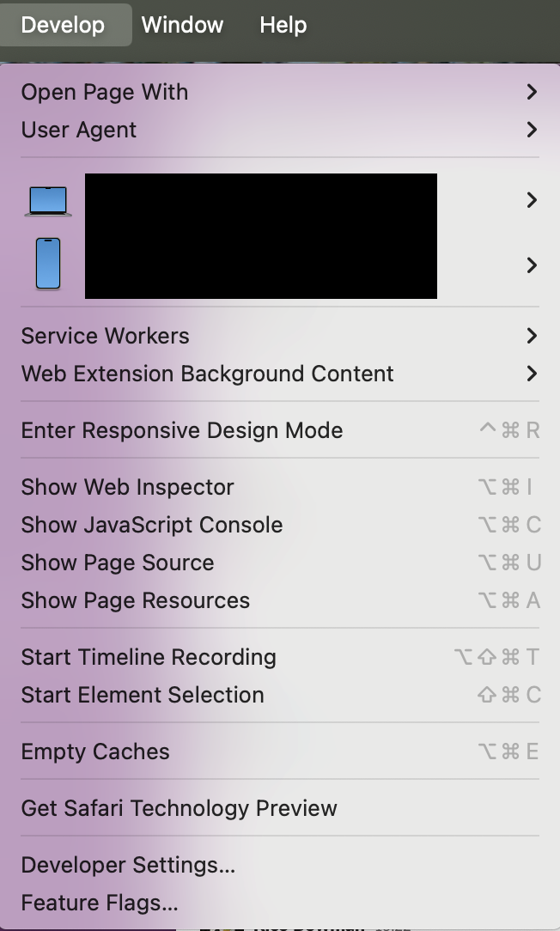Choose Show Page Resources

click(136, 600)
